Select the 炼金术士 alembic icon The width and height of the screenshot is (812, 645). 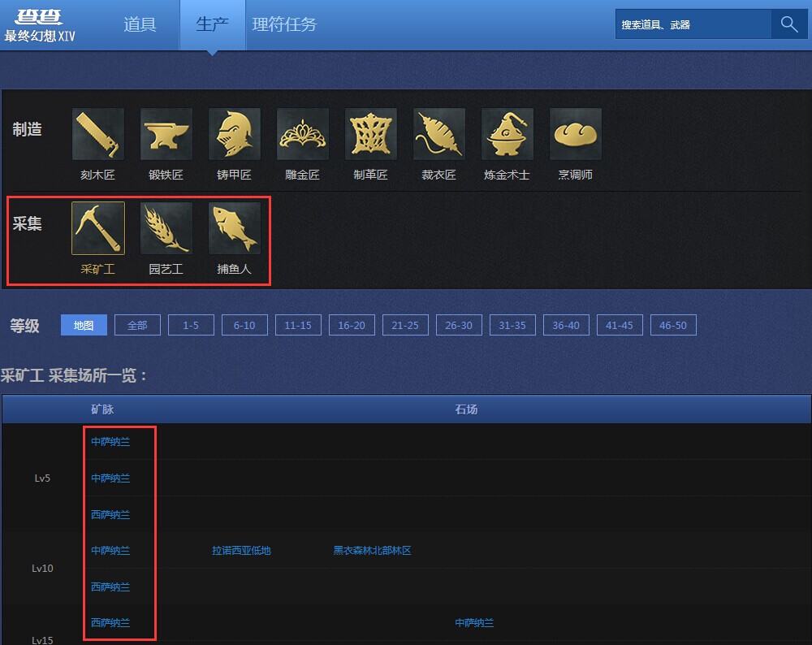tap(507, 134)
